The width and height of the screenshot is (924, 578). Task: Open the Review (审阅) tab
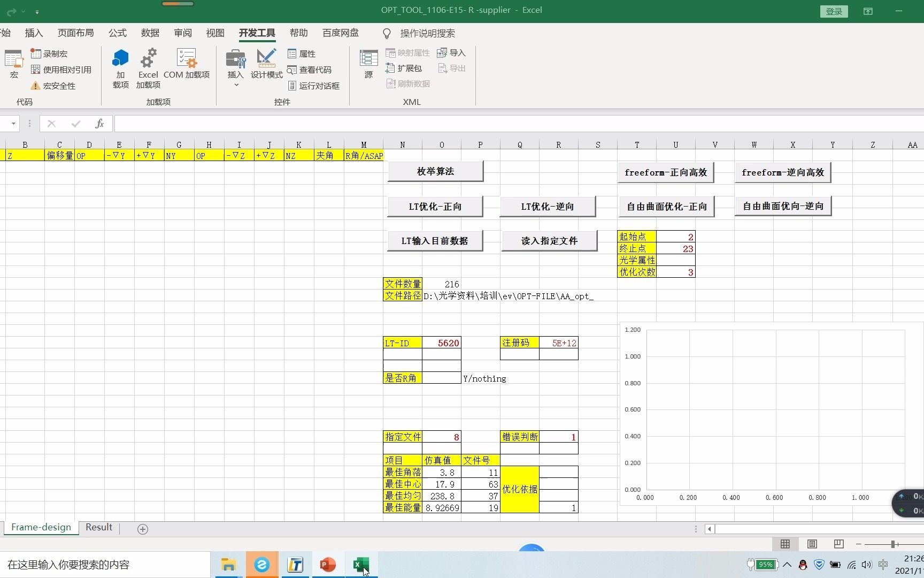(x=183, y=33)
